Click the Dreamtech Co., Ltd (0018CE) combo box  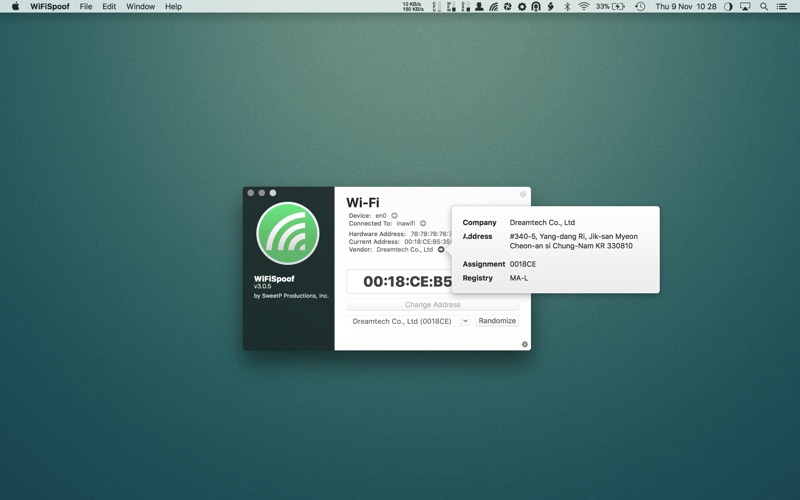coord(408,321)
